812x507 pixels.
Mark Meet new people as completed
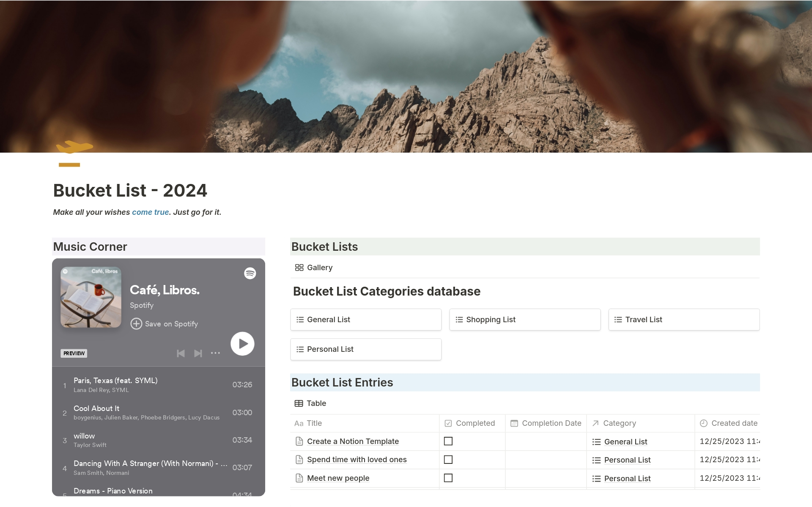pos(449,478)
